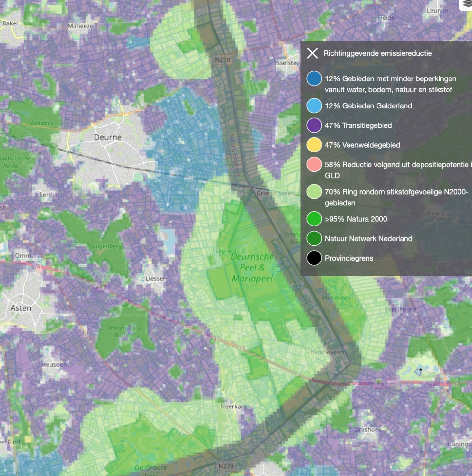Select the black Provinciegrens legend circle
Image resolution: width=472 pixels, height=476 pixels.
click(314, 258)
